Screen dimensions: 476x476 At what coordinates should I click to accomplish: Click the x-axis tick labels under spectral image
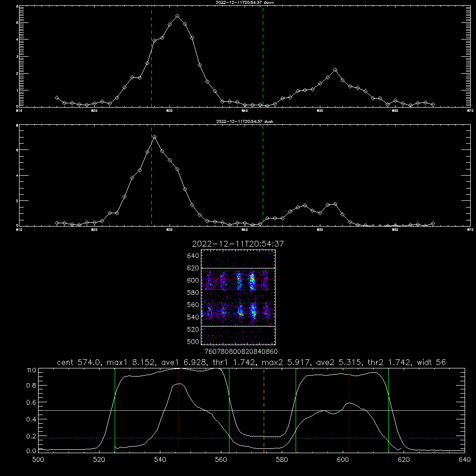241,352
